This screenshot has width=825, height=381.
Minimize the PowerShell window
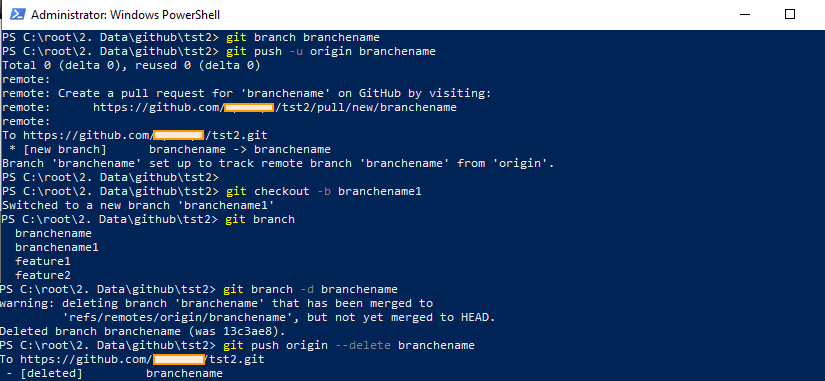tap(746, 14)
